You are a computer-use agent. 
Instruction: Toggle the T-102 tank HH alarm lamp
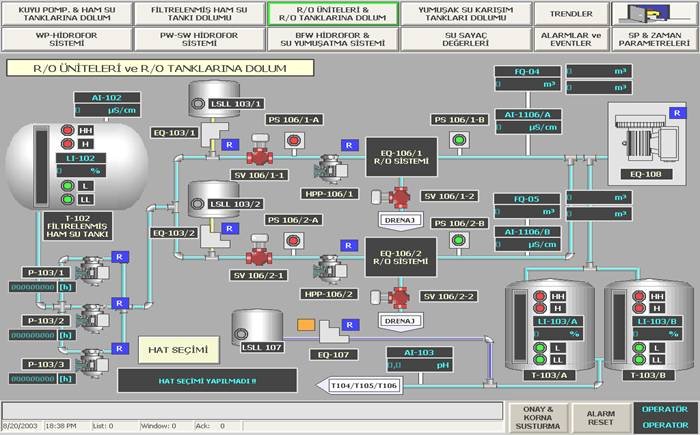pos(68,130)
